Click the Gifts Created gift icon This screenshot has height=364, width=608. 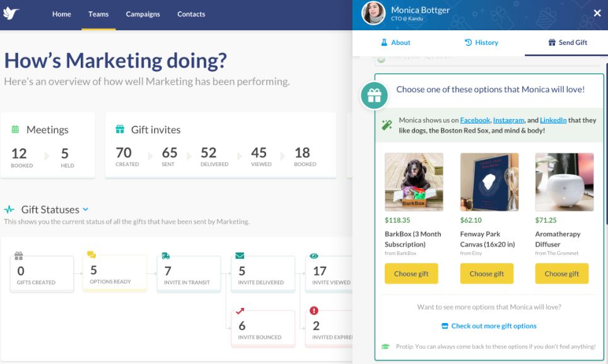tap(19, 256)
